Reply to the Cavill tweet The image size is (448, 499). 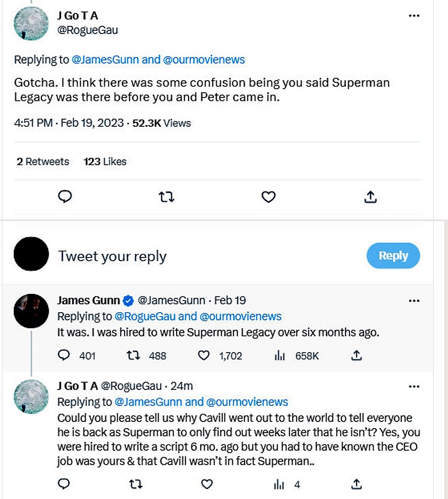pyautogui.click(x=64, y=484)
